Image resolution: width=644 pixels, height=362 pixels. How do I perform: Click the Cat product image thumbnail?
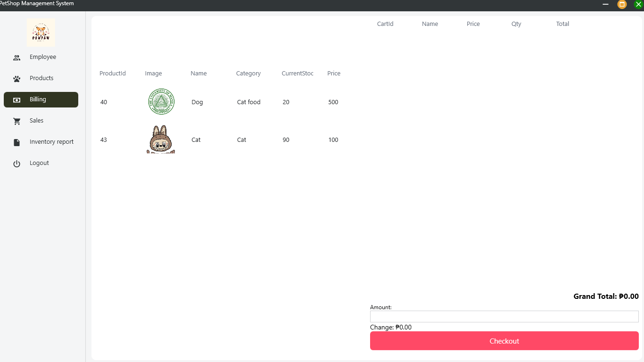click(x=161, y=140)
